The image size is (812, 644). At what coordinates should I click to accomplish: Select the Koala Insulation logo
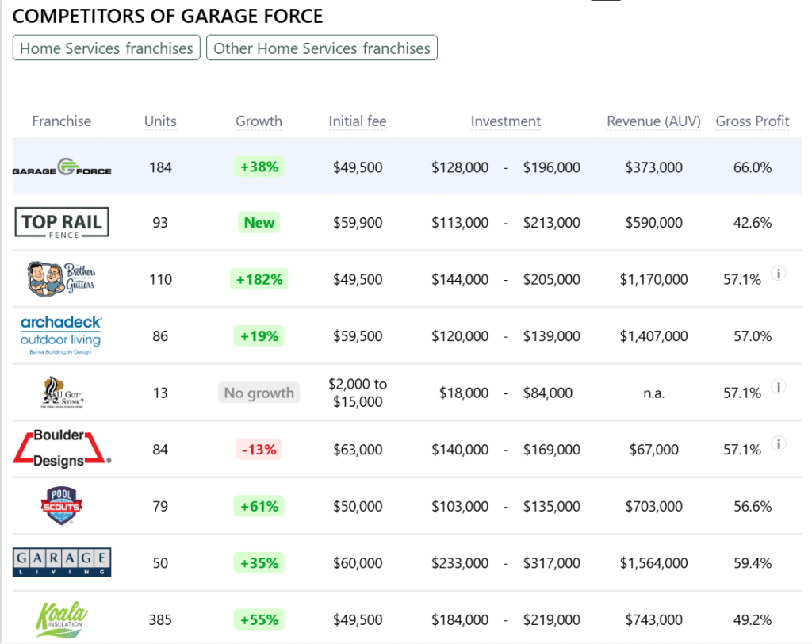tap(62, 619)
